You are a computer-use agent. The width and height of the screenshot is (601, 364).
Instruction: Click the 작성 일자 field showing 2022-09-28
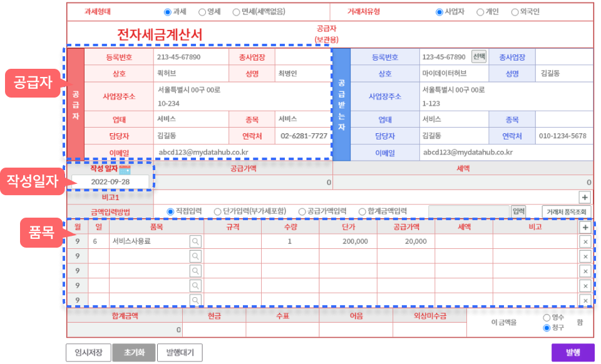pyautogui.click(x=110, y=182)
